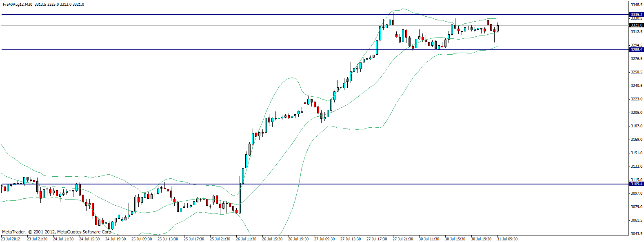Viewport: 644px width, 242px height.
Task: Click the 25 Jul 21:30 time label
Action: click(220, 239)
